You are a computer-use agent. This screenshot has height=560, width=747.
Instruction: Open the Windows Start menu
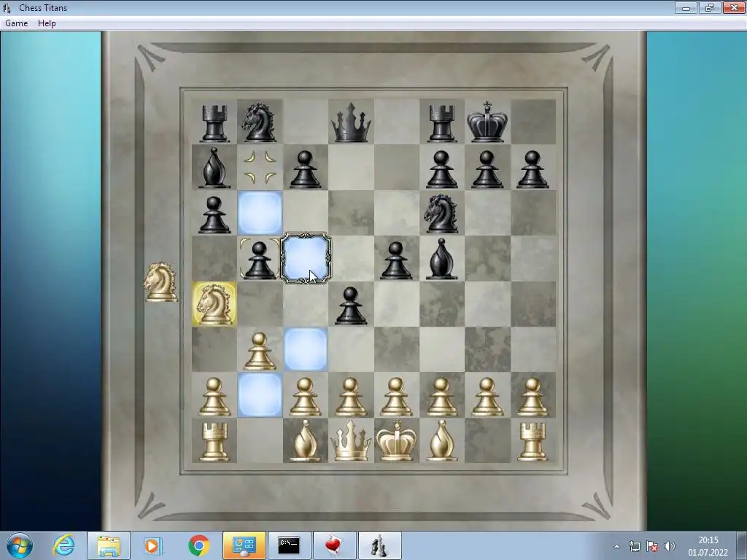(x=19, y=545)
